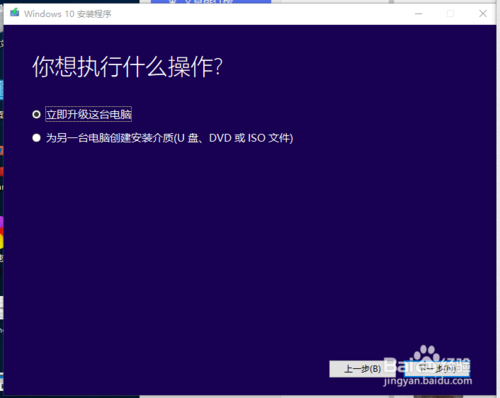
Task: Click the 上一步(B) back button
Action: click(362, 369)
